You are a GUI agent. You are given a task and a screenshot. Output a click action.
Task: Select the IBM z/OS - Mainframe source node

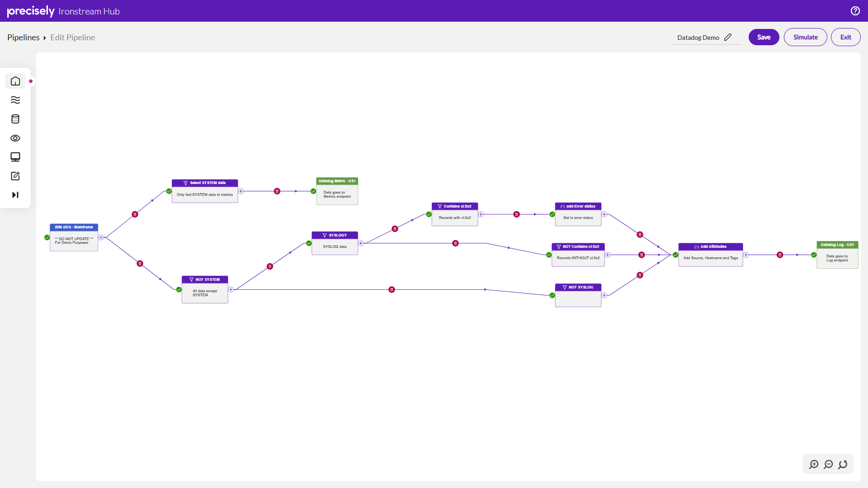coord(74,237)
